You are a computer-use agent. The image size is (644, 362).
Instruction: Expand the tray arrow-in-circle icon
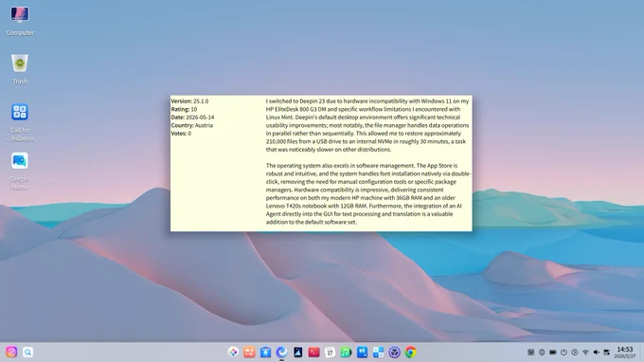click(575, 353)
